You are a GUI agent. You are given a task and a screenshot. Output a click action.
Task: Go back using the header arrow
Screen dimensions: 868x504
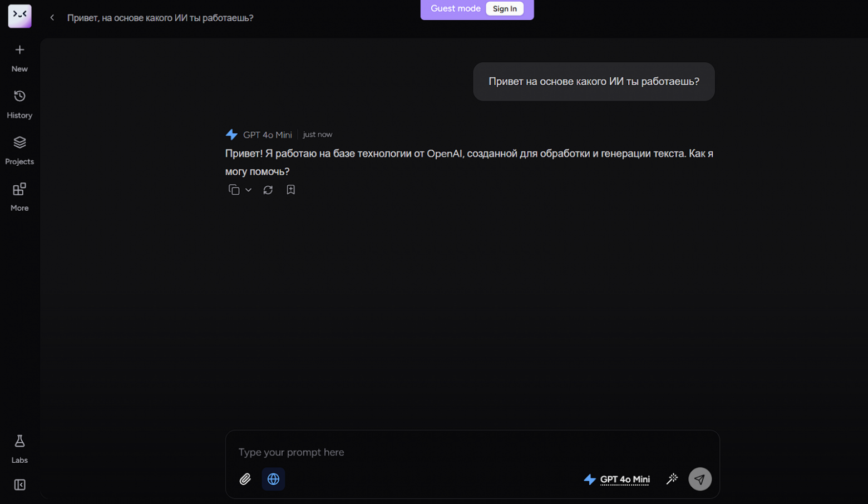(52, 18)
